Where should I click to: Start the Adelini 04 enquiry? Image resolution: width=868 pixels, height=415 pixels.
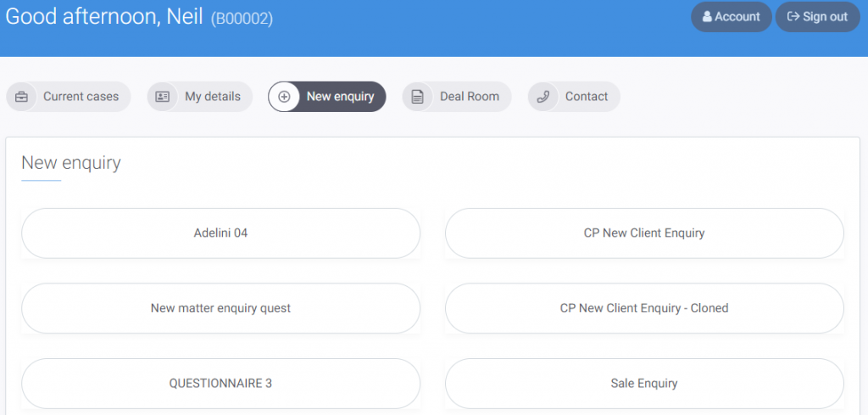pos(221,233)
